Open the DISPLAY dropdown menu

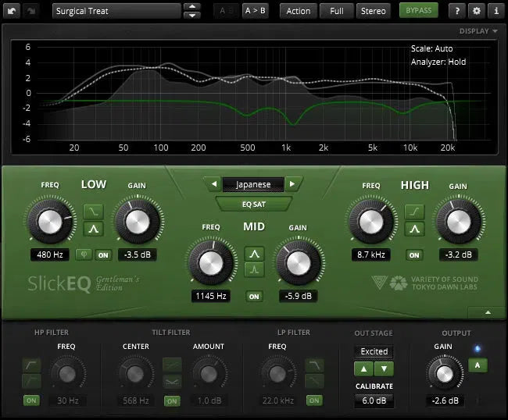478,31
